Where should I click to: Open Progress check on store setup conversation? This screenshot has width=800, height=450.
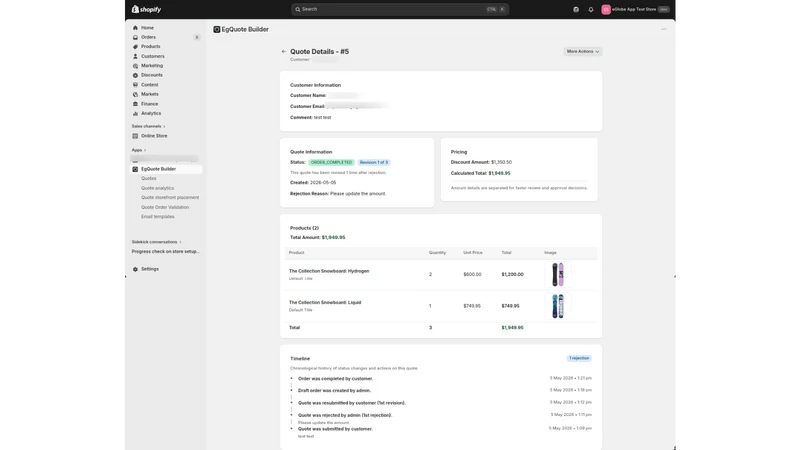point(165,252)
